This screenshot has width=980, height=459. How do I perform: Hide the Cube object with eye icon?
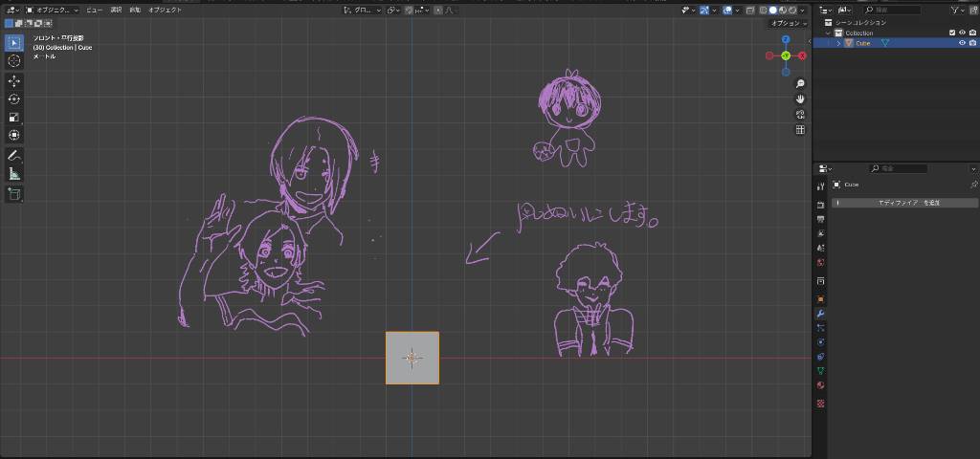coord(962,43)
